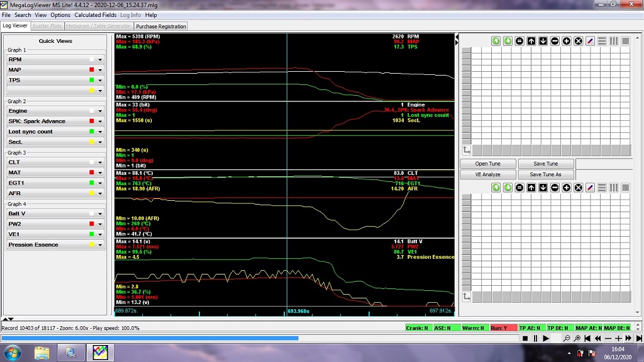Click the red MAP color swatch

coord(92,70)
